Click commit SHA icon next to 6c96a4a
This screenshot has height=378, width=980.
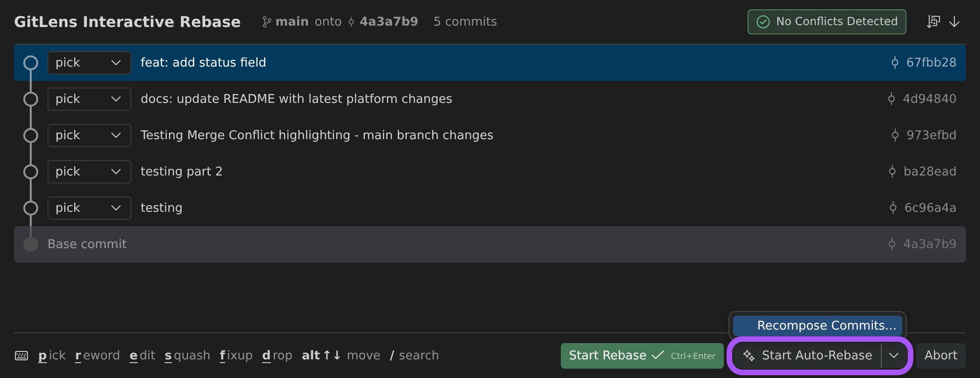click(x=893, y=208)
